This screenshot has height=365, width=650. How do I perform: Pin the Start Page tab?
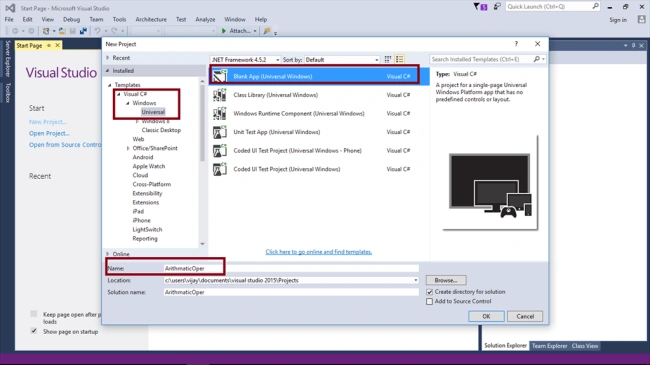(49, 45)
